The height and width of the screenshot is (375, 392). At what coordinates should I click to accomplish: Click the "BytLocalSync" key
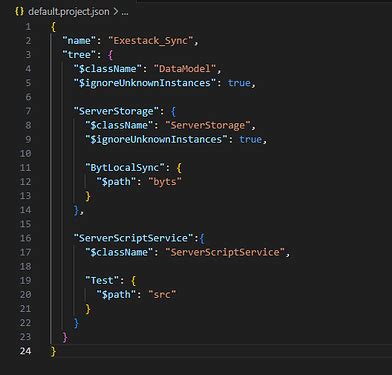point(125,167)
